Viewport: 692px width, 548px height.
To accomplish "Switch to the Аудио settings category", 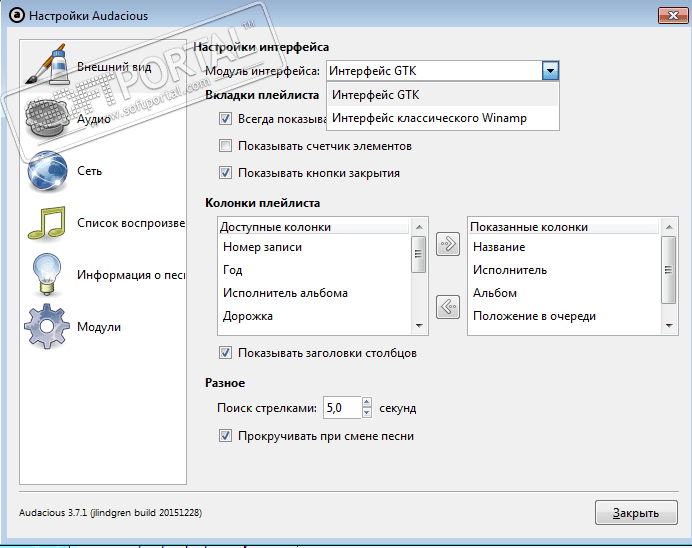I will [94, 119].
